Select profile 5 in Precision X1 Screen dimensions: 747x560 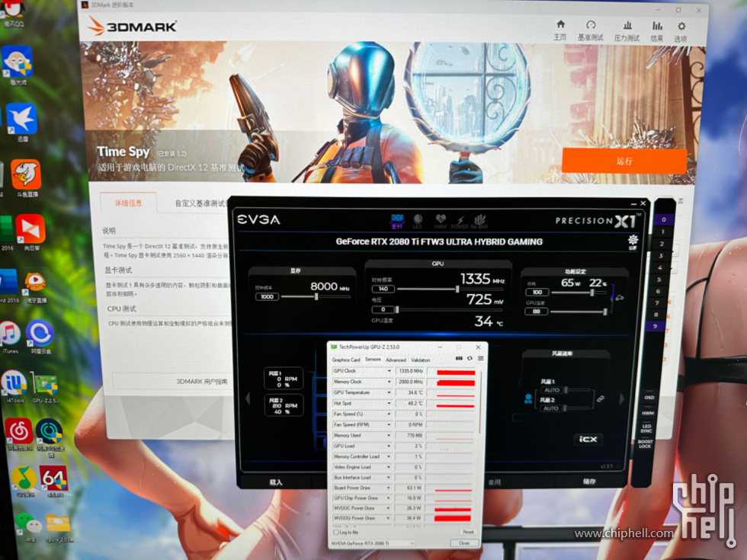click(x=659, y=280)
